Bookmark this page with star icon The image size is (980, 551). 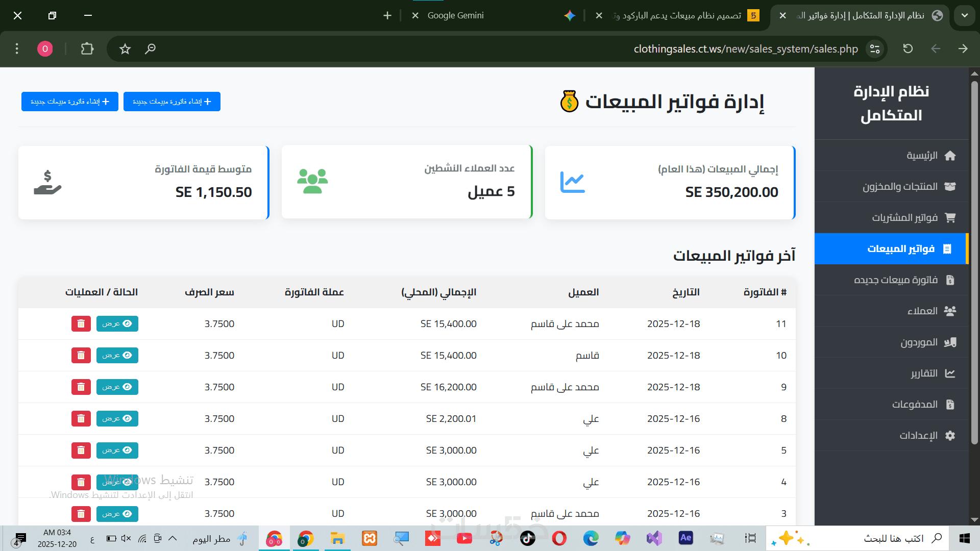coord(125,49)
